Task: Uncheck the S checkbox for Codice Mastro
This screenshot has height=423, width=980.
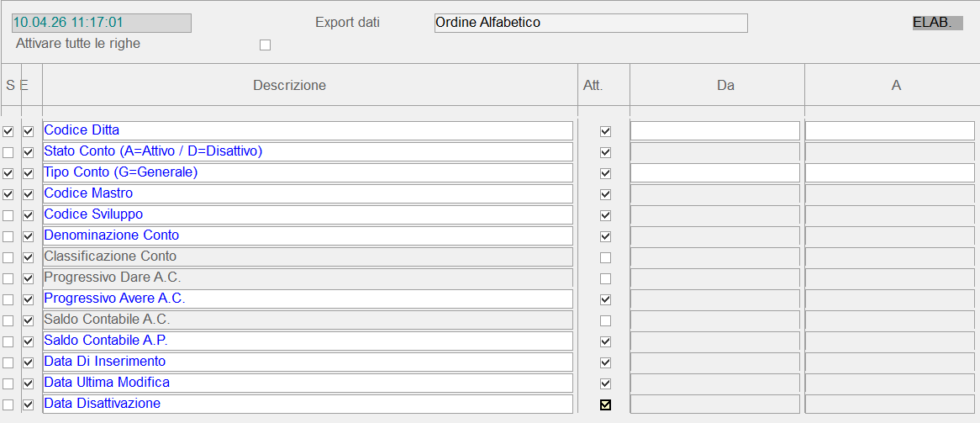Action: (x=8, y=194)
